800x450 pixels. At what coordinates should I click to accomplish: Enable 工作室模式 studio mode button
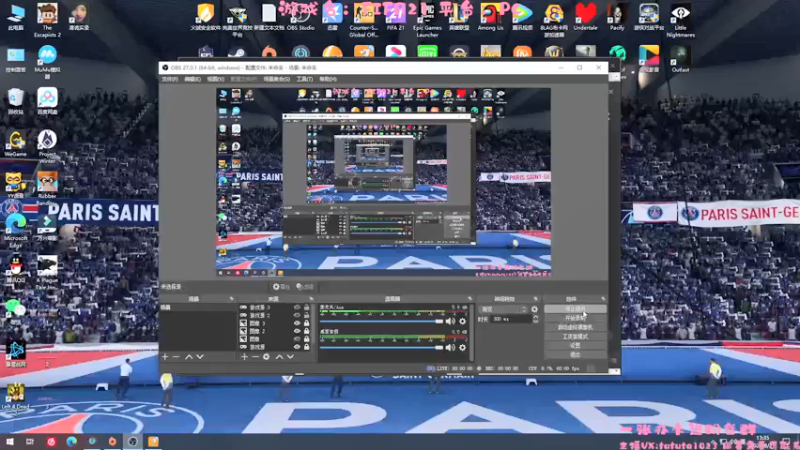[x=575, y=337]
